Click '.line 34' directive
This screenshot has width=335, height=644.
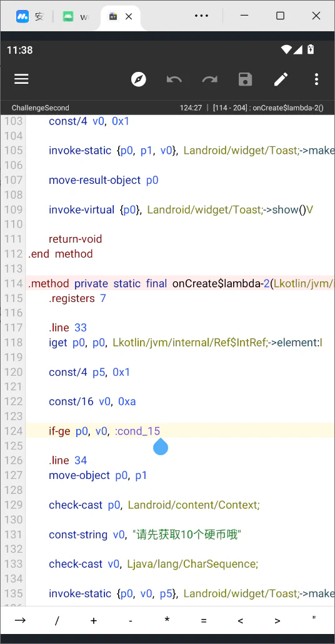pos(67,460)
